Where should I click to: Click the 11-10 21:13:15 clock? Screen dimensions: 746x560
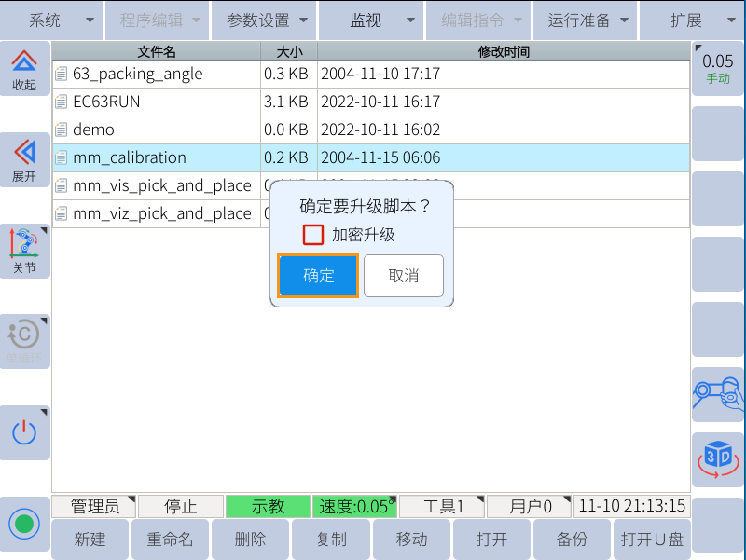632,506
